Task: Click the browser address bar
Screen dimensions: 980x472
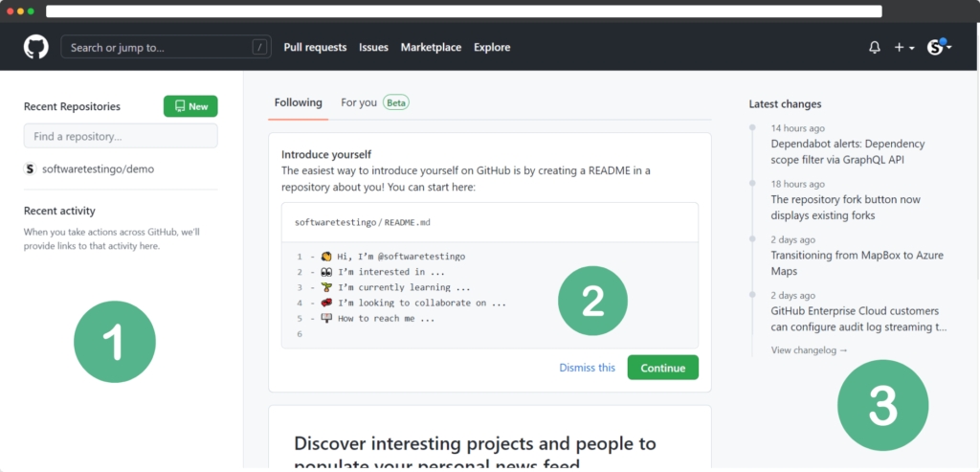Action: coord(464,11)
